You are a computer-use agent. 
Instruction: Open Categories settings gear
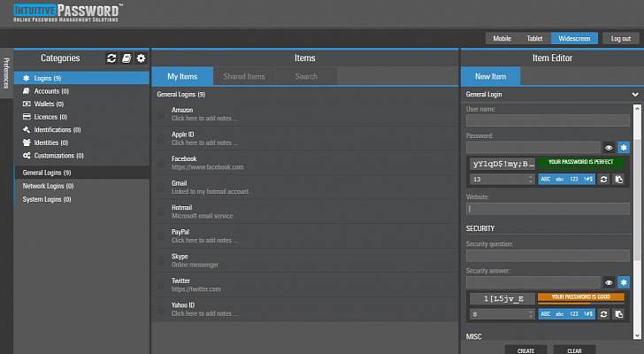point(141,58)
